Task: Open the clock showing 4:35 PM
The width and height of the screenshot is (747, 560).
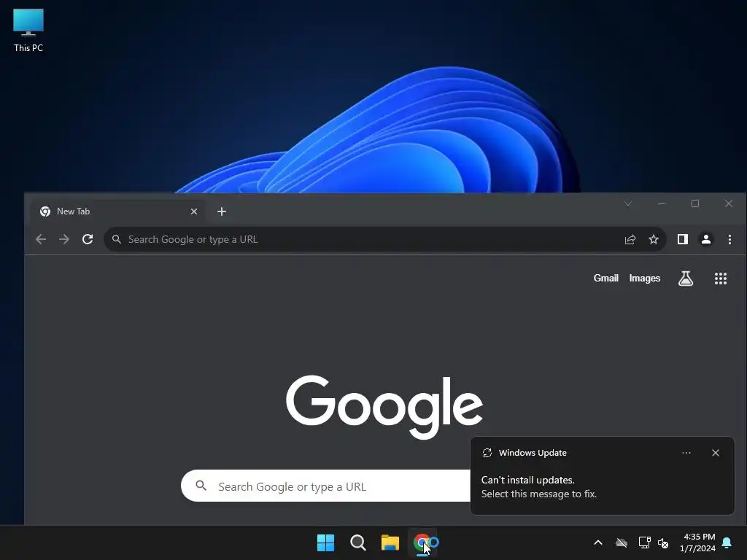Action: (x=698, y=542)
